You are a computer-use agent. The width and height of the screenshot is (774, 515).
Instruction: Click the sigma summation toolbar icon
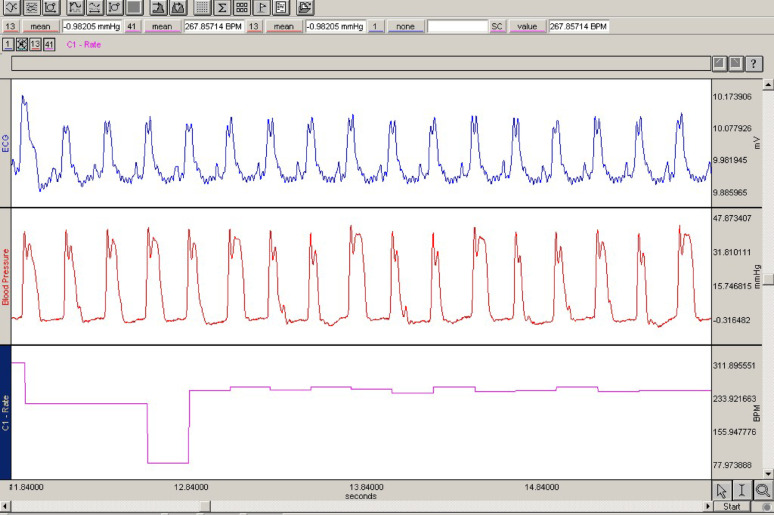[223, 8]
